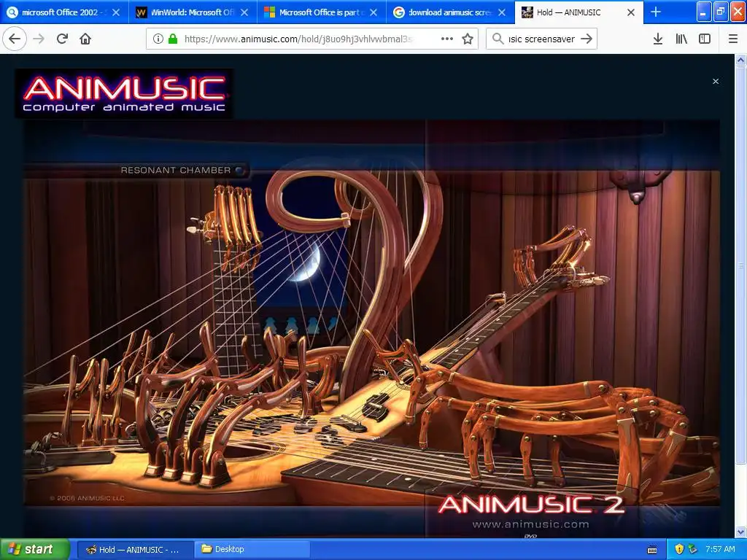Screen dimensions: 747x560
Task: Switch to Microsoft Office is part tab
Action: [322, 12]
